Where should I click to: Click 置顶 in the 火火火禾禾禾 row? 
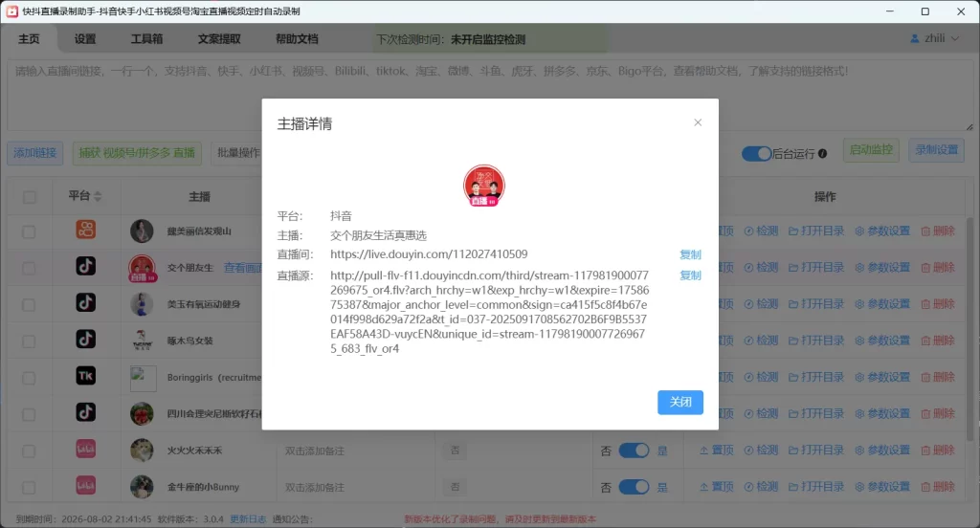[x=716, y=450]
